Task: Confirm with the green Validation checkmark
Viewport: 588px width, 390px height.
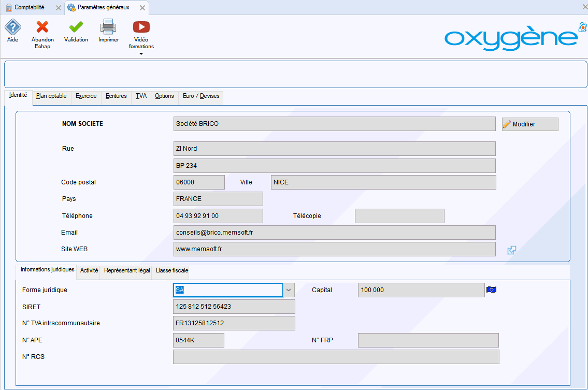Action: tap(76, 27)
